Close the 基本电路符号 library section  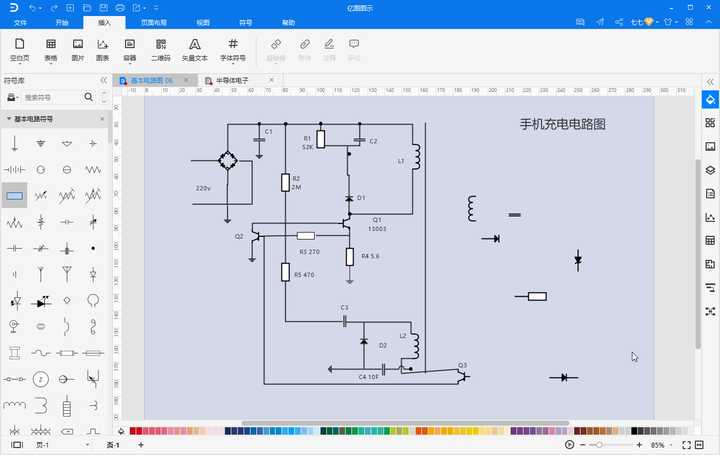(102, 119)
